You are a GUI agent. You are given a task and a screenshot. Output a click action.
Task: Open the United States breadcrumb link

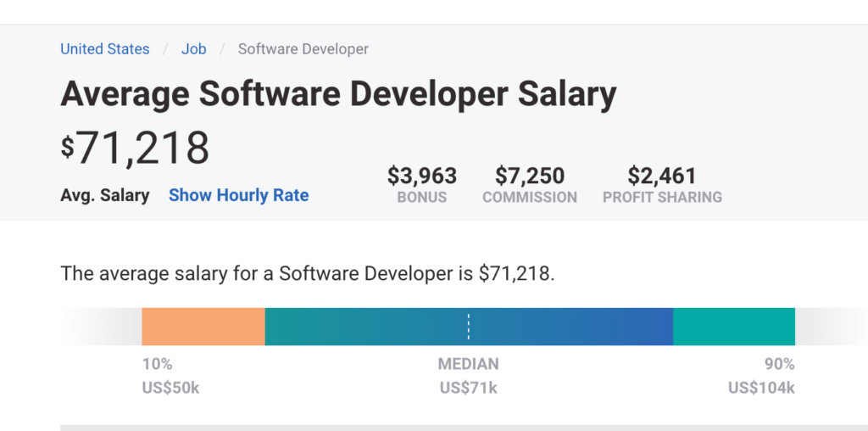pyautogui.click(x=104, y=49)
